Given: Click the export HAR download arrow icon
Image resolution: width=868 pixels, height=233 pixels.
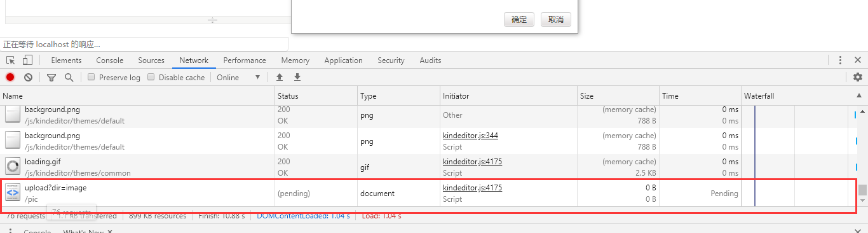Looking at the screenshot, I should (297, 77).
